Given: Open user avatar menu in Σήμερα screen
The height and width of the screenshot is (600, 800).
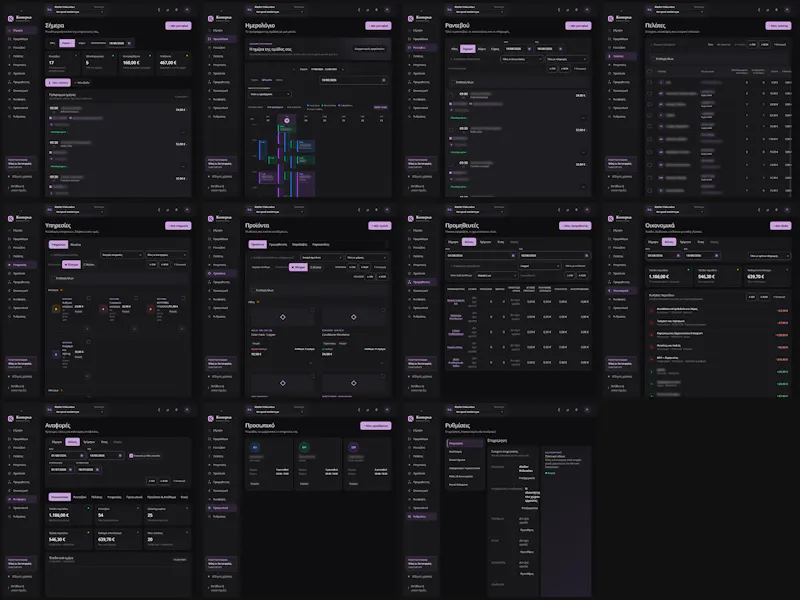Looking at the screenshot, I should pos(187,10).
